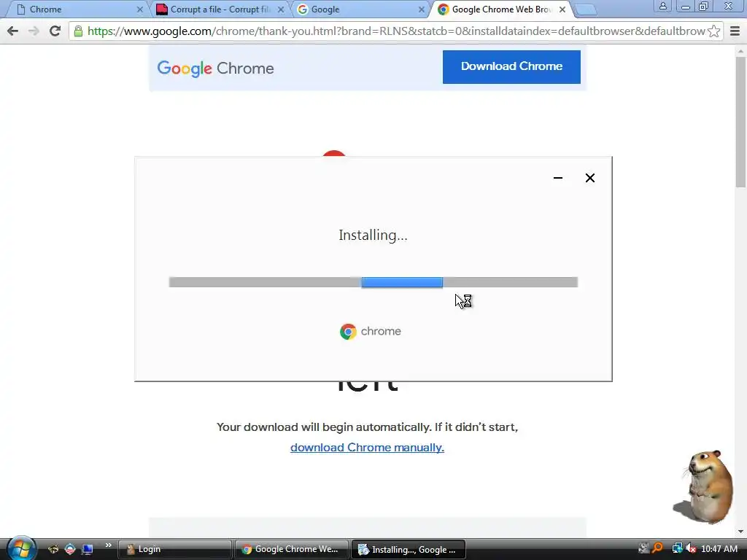Click download Chrome manually link
Image resolution: width=747 pixels, height=560 pixels.
click(368, 448)
